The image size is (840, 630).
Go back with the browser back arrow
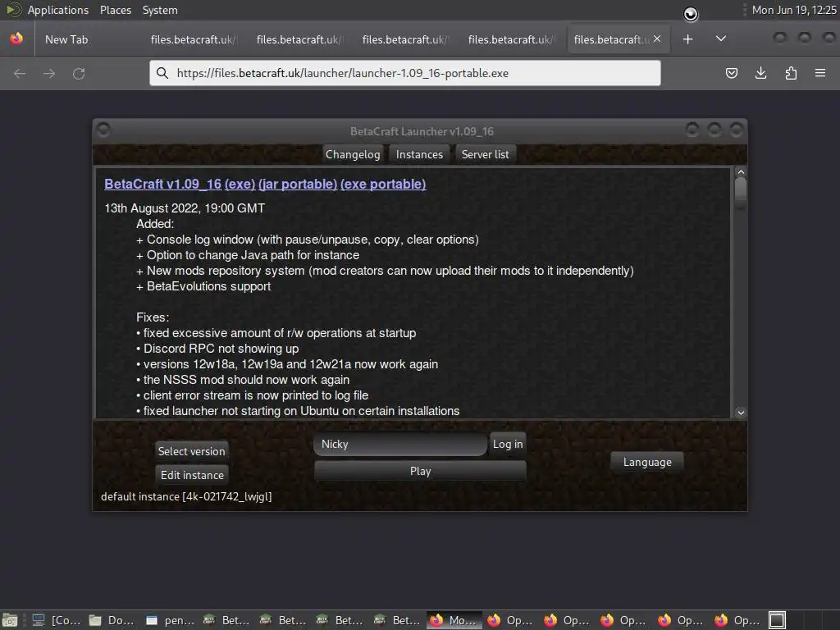(x=20, y=73)
